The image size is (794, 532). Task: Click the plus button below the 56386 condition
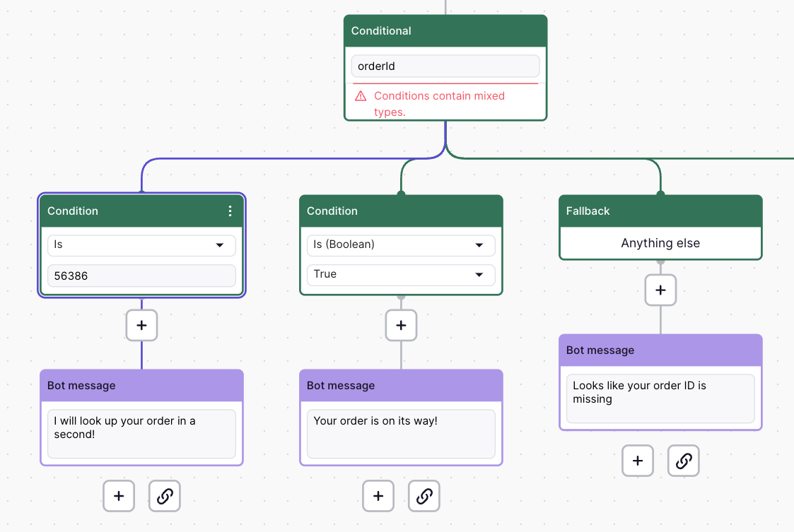tap(141, 326)
